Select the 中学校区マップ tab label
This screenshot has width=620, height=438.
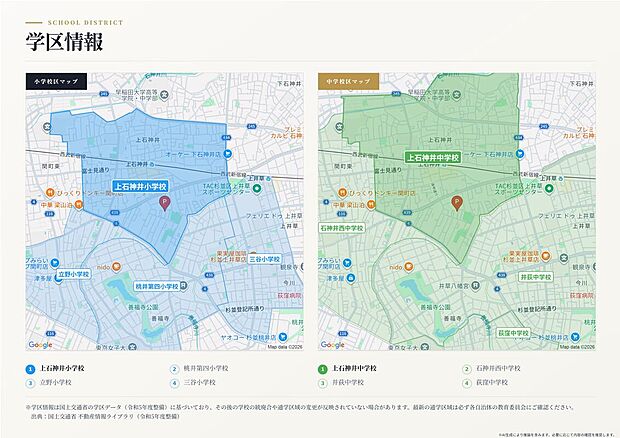pyautogui.click(x=348, y=81)
